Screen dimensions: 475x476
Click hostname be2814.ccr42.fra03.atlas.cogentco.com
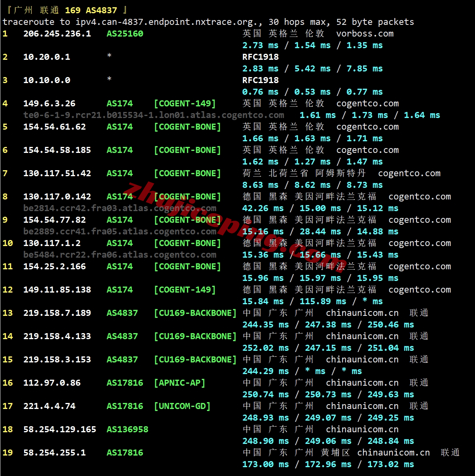(120, 208)
